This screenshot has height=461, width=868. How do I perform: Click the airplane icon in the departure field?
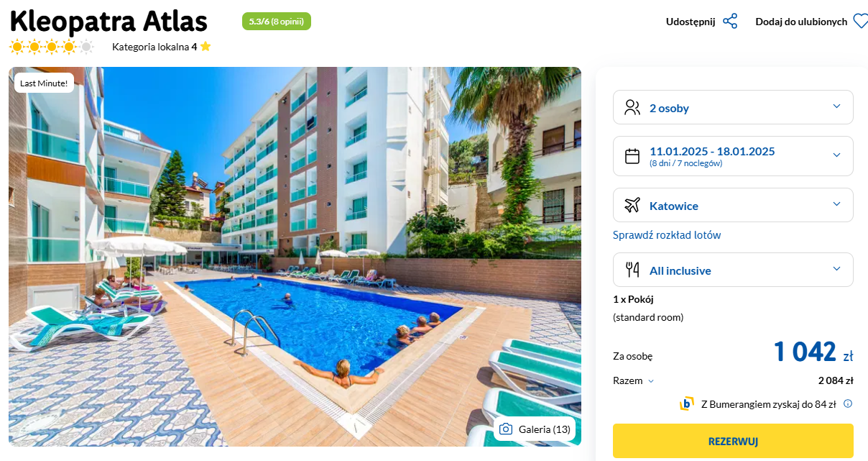click(x=632, y=206)
